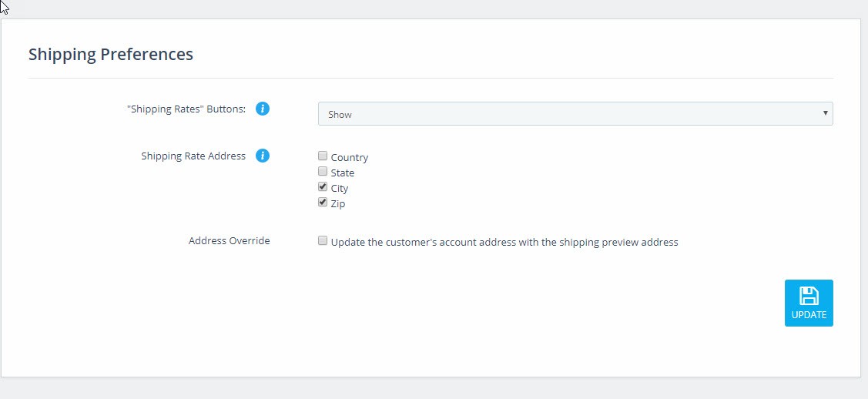Click the dropdown arrow on Show field
Image resolution: width=868 pixels, height=399 pixels.
click(825, 113)
